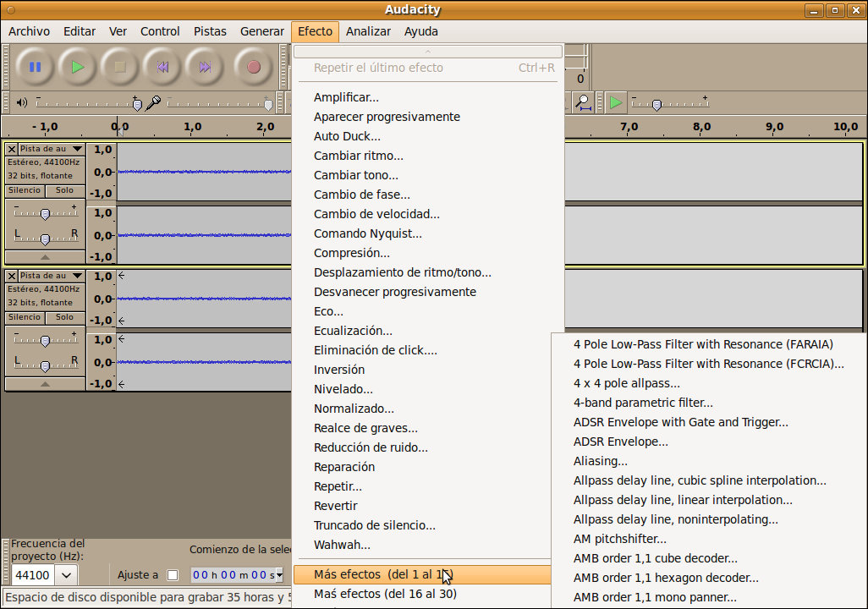Screen dimensions: 868x609
Task: Collapse the first track using bottom arrow
Action: click(46, 257)
